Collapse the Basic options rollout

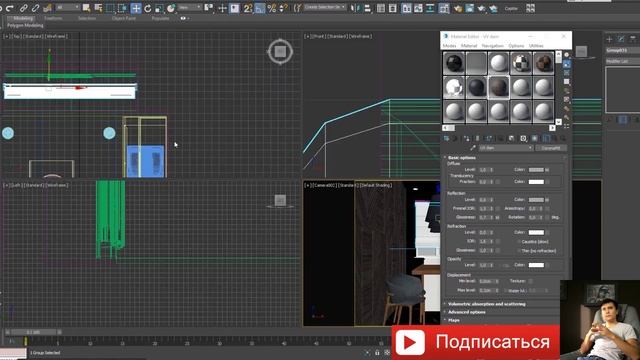coord(504,157)
